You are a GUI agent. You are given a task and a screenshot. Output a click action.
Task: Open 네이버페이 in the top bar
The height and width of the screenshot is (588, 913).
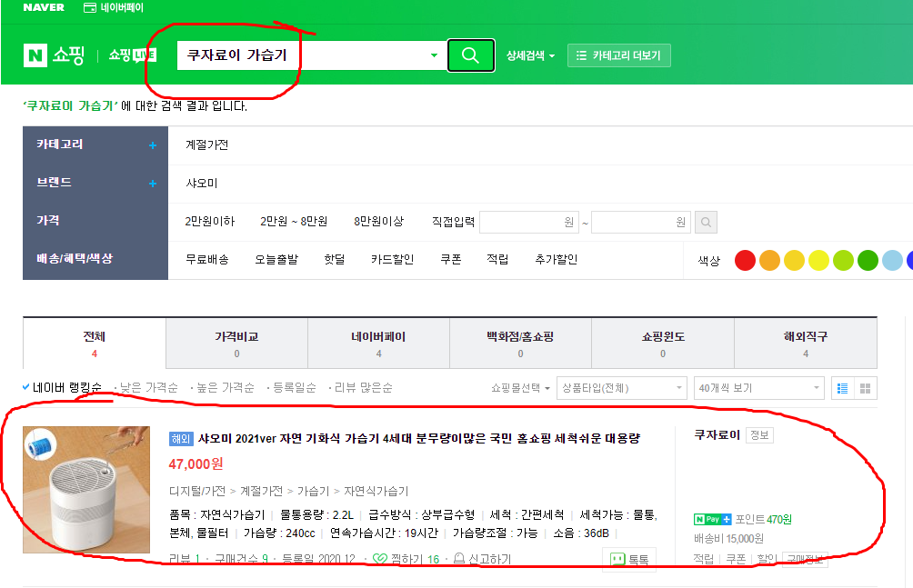(114, 7)
